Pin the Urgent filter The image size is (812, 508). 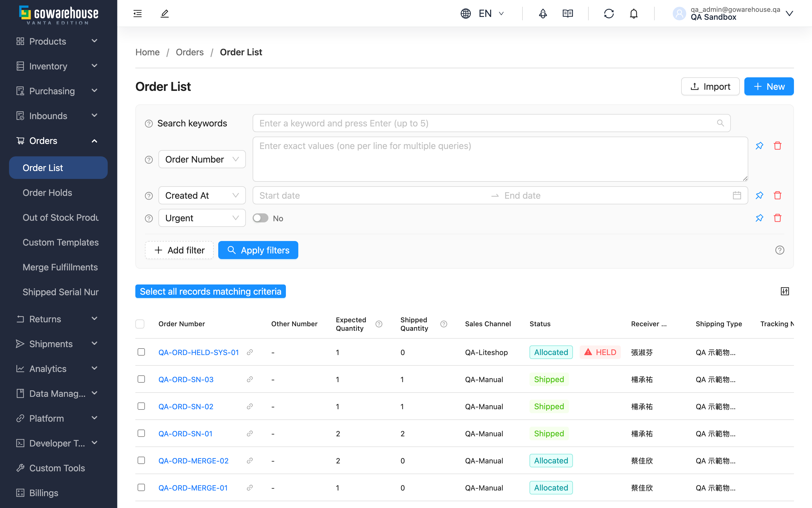pyautogui.click(x=759, y=218)
